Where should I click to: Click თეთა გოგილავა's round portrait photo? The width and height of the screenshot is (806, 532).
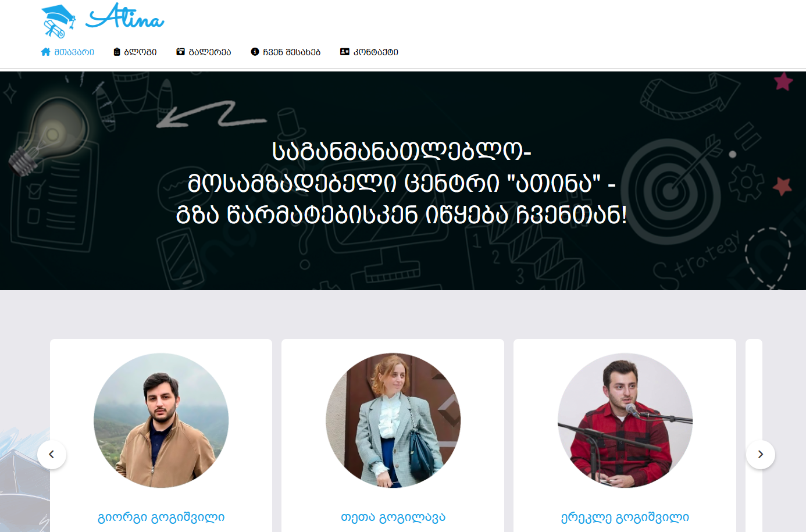tap(393, 420)
